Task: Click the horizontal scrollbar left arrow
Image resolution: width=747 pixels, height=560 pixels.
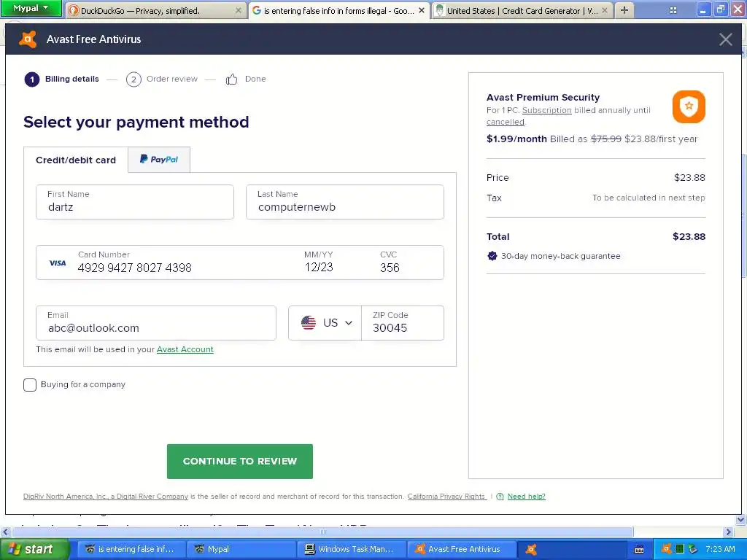Action: point(6,532)
